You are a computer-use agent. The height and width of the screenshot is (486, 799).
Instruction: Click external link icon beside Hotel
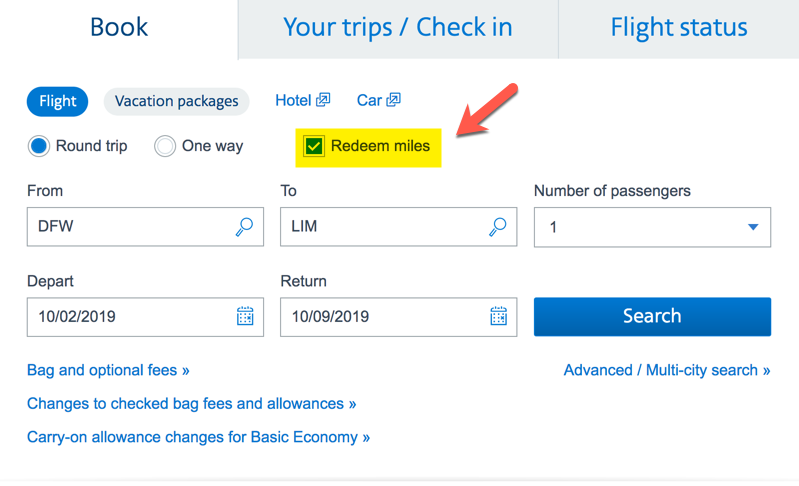(x=323, y=99)
